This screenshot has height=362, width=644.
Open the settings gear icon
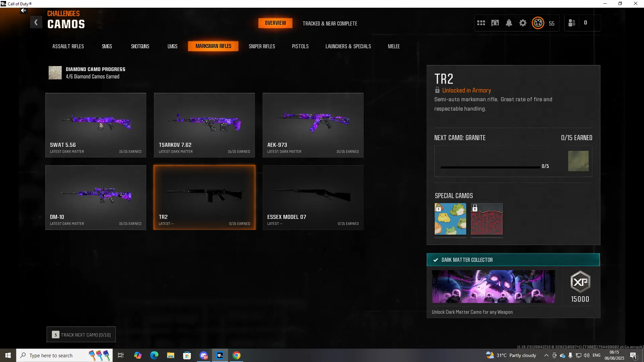click(523, 23)
